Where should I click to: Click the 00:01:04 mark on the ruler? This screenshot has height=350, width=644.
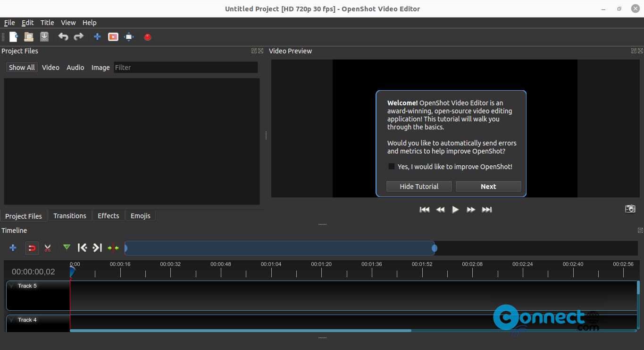(x=271, y=265)
